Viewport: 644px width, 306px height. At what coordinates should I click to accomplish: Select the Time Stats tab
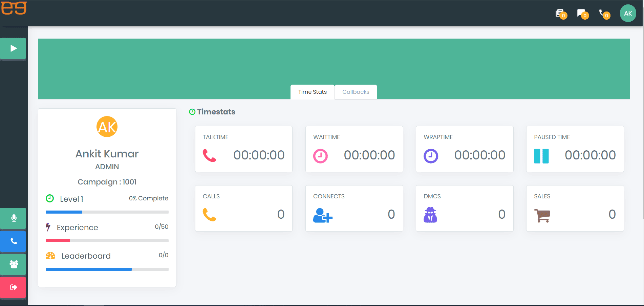click(312, 92)
